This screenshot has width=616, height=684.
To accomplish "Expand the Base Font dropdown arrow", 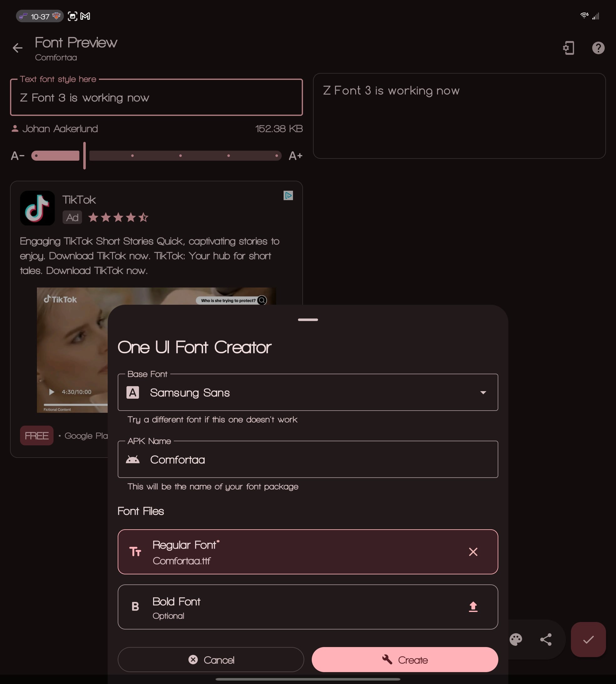I will pos(483,392).
